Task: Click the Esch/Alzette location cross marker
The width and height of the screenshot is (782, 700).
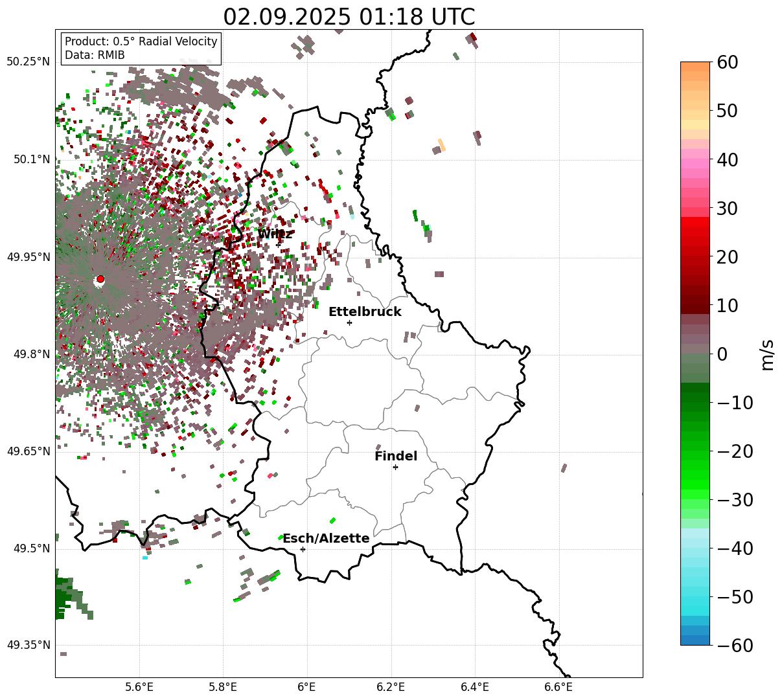Action: [303, 549]
